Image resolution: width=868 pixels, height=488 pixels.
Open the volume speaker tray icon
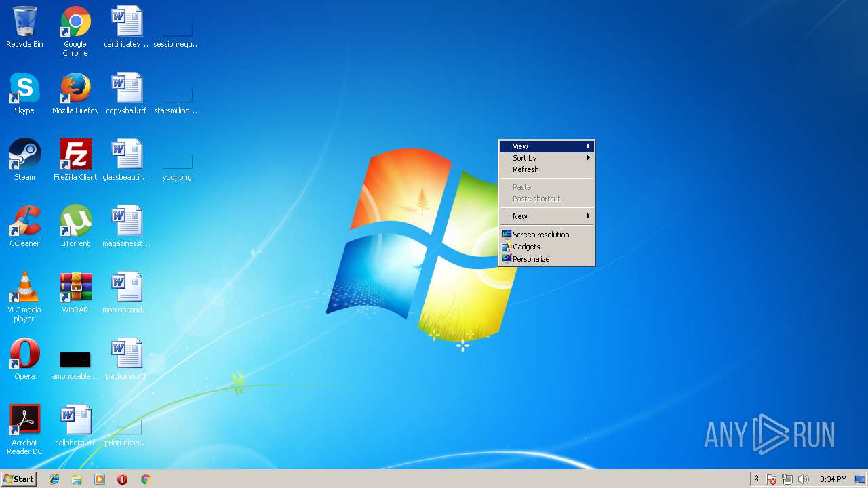tap(804, 479)
